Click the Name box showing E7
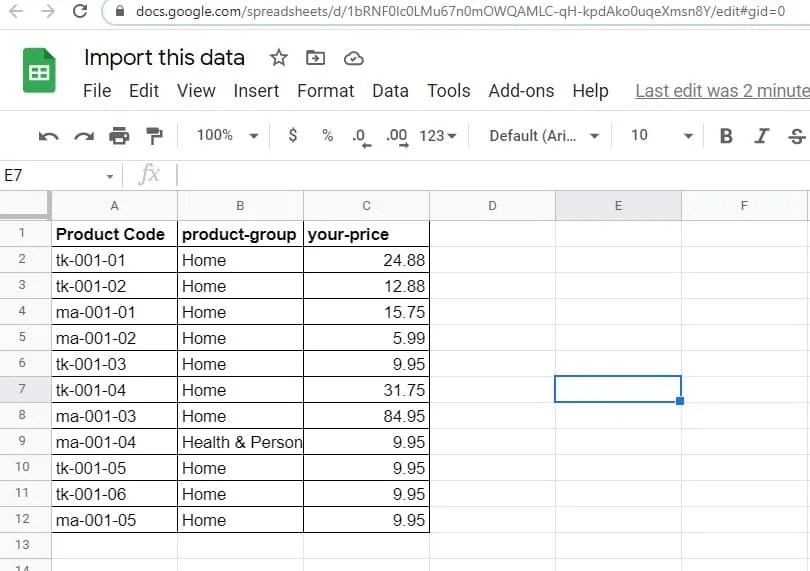This screenshot has height=571, width=810. 52,176
